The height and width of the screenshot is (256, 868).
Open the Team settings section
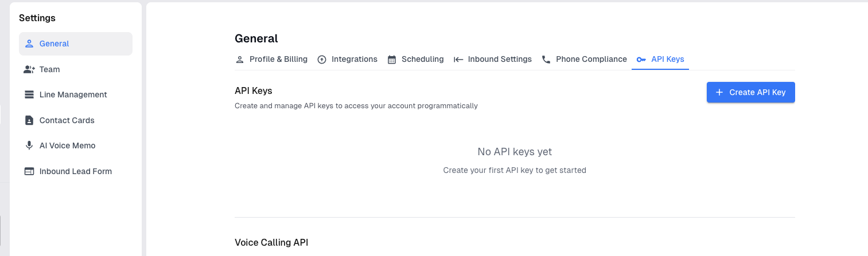[76, 69]
